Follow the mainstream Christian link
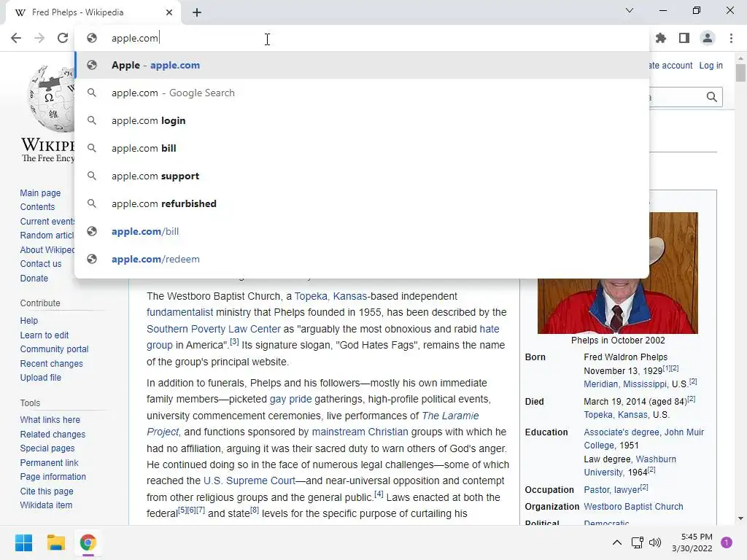 (x=360, y=432)
